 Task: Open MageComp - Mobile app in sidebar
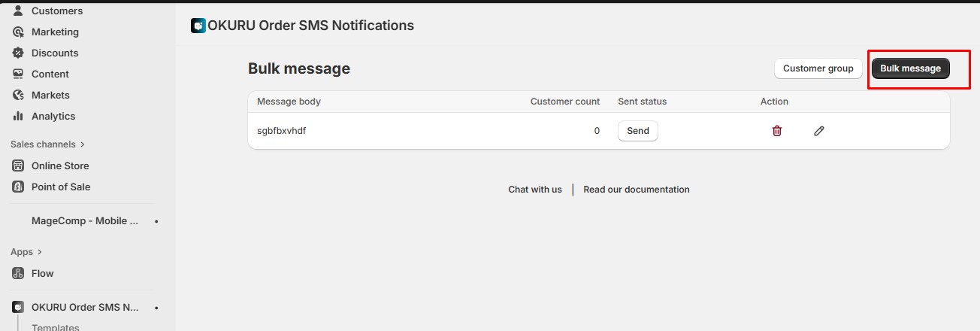[84, 221]
